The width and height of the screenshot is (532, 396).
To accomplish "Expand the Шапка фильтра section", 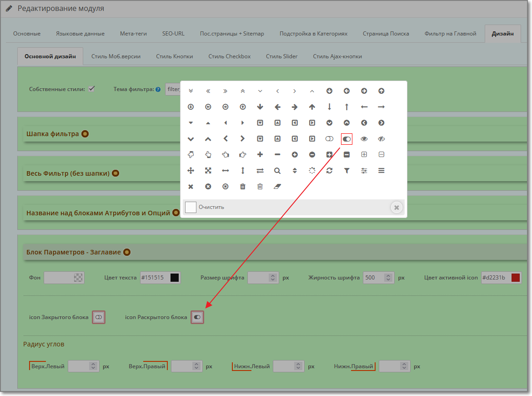I will (85, 134).
